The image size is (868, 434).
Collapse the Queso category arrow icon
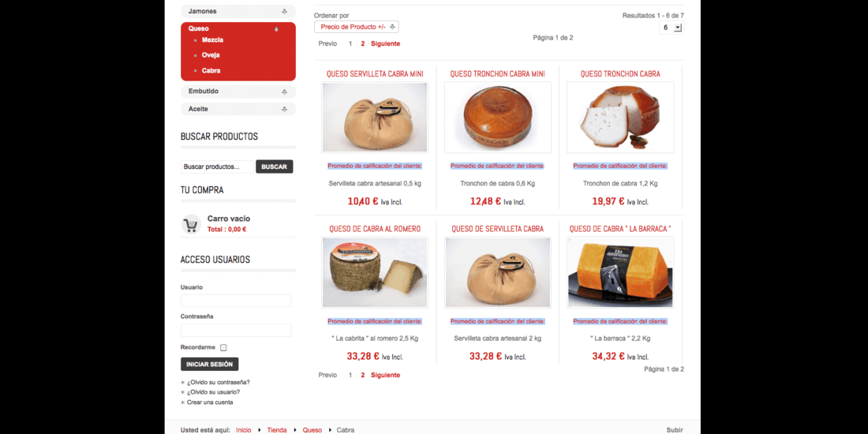(277, 28)
